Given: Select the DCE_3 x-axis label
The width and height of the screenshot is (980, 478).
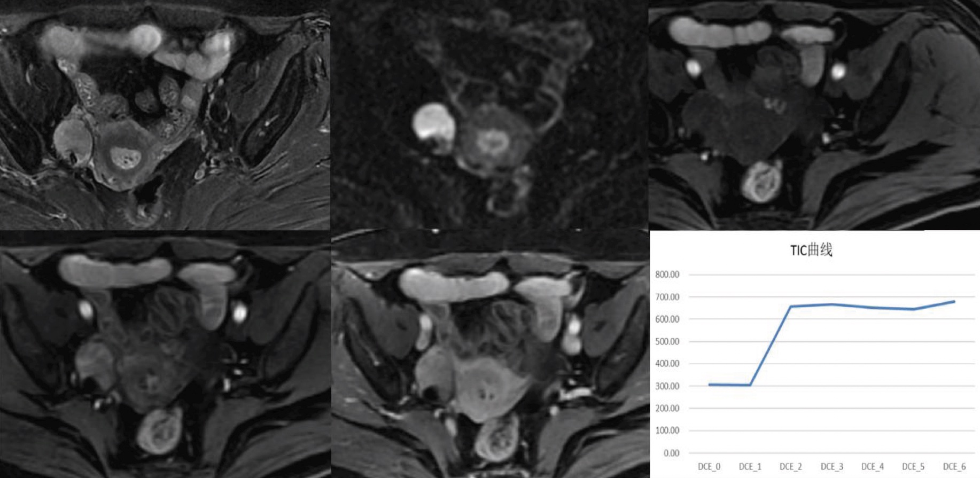Looking at the screenshot, I should pyautogui.click(x=831, y=467).
